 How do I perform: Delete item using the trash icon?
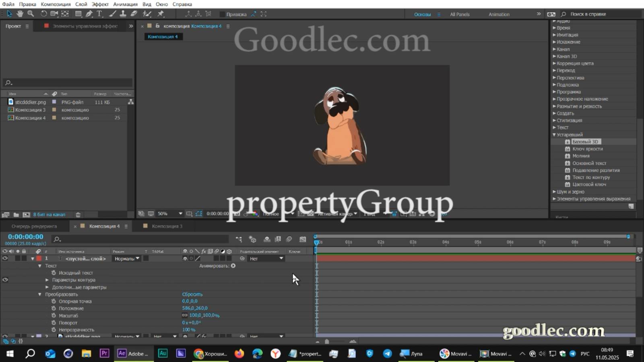(79, 214)
